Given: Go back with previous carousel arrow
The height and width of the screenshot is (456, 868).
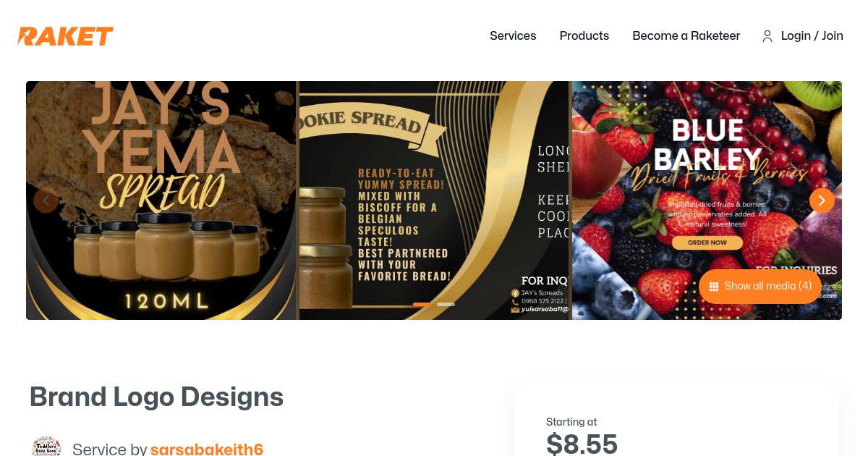Looking at the screenshot, I should click(x=46, y=200).
